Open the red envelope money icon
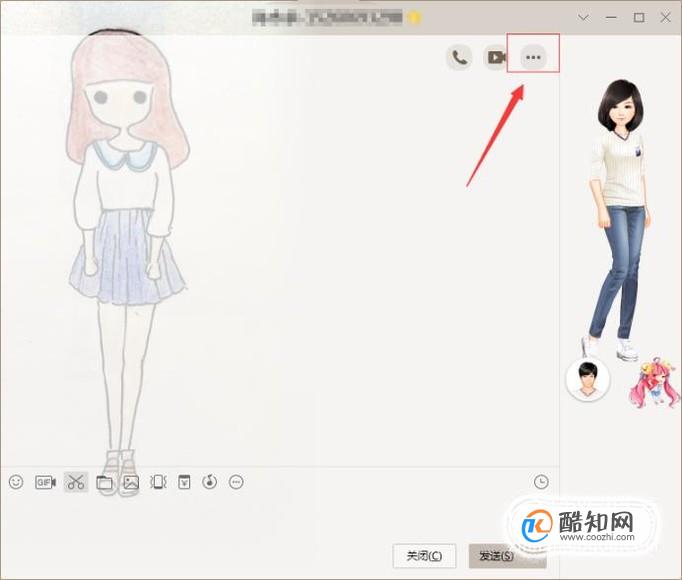This screenshot has width=682, height=580. (184, 482)
